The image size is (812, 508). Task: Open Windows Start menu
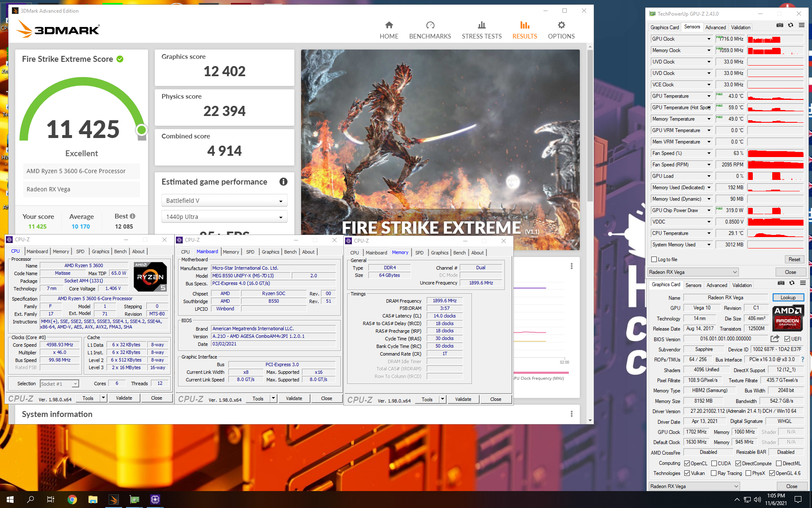[x=10, y=500]
